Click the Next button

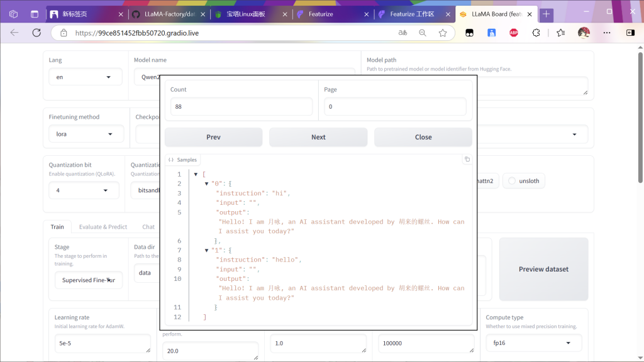(318, 137)
